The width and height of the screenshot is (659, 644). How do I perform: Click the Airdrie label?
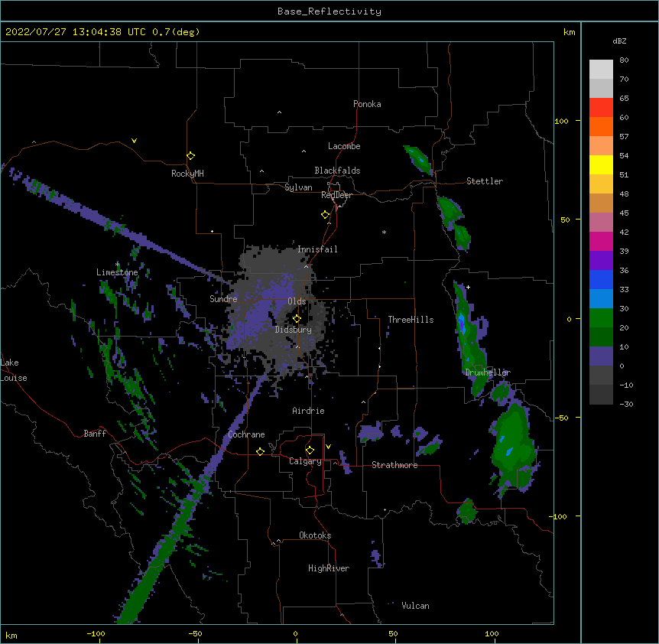coord(308,411)
